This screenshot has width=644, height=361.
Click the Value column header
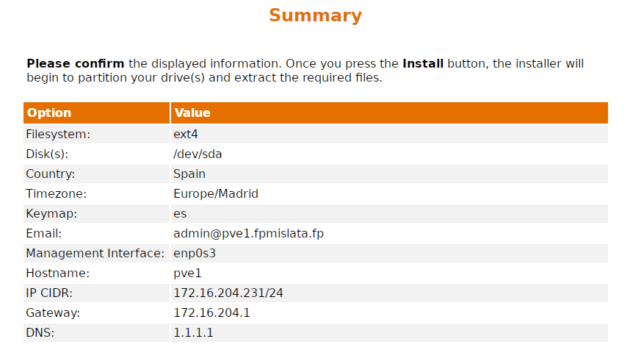pyautogui.click(x=192, y=113)
